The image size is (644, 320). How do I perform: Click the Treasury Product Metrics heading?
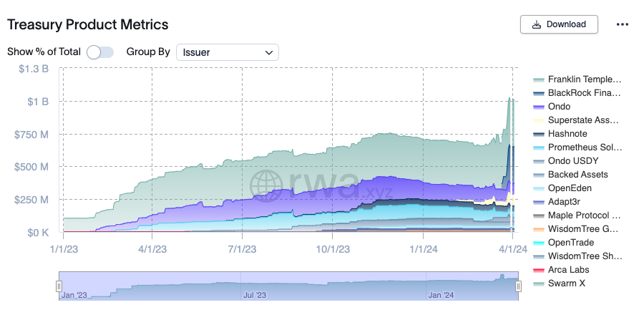(88, 24)
